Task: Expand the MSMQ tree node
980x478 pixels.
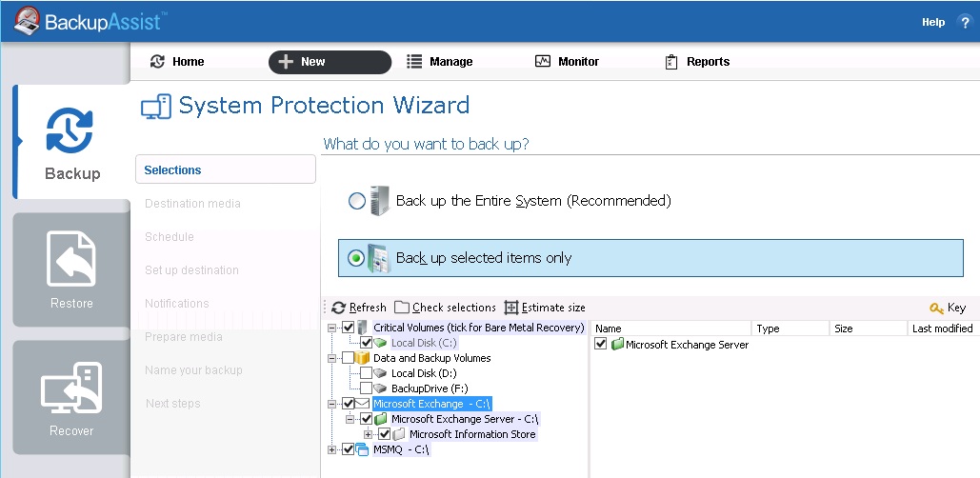Action: pos(331,449)
